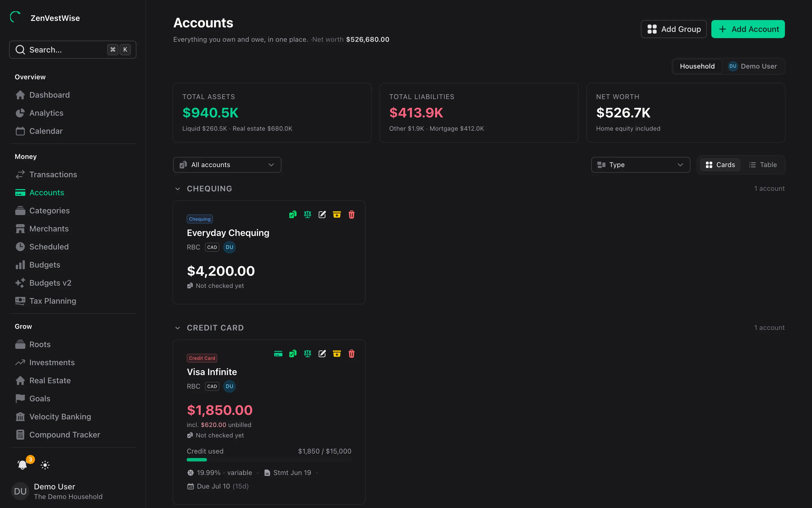Click the ZenVestWise logo icon
The height and width of the screenshot is (508, 812).
(x=16, y=17)
